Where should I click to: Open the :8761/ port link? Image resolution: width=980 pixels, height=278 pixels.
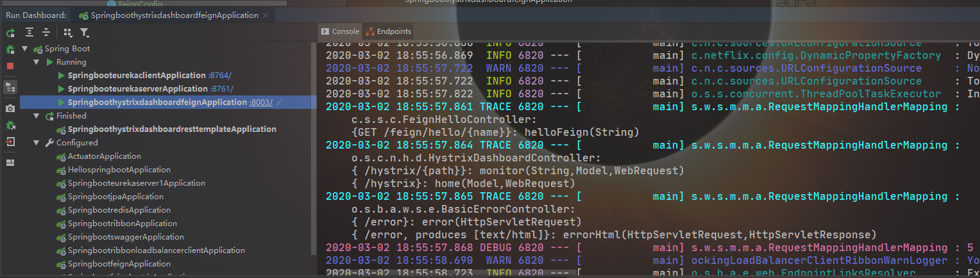click(x=221, y=89)
